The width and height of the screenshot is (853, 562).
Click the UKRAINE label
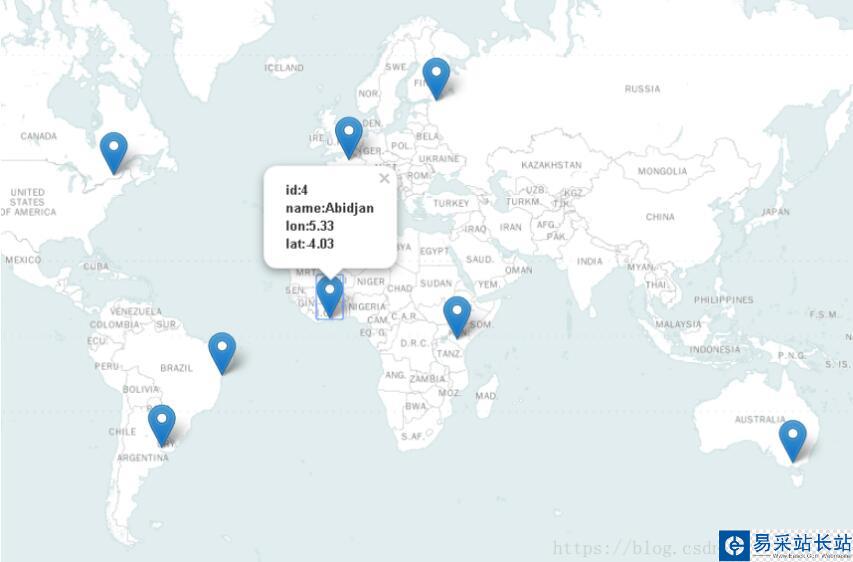[439, 159]
